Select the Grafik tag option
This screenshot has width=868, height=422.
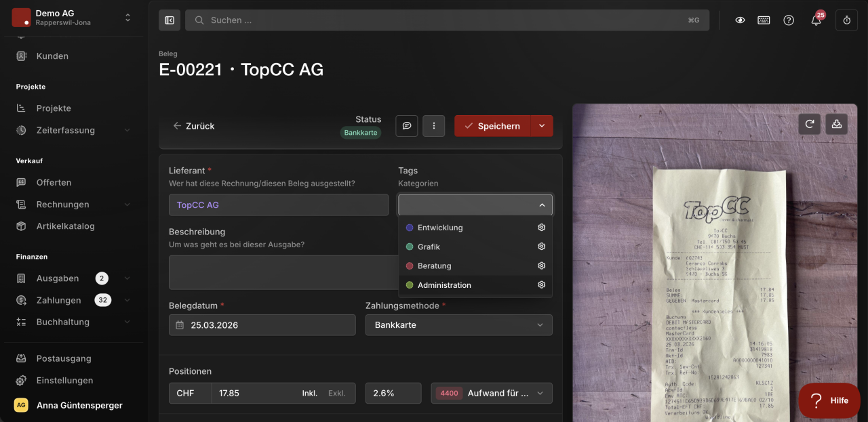[475, 247]
